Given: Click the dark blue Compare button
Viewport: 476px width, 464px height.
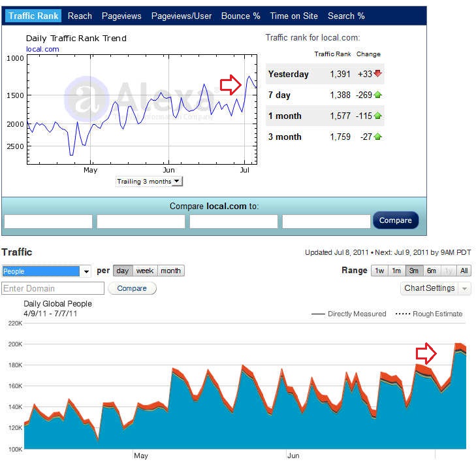Looking at the screenshot, I should coord(396,220).
